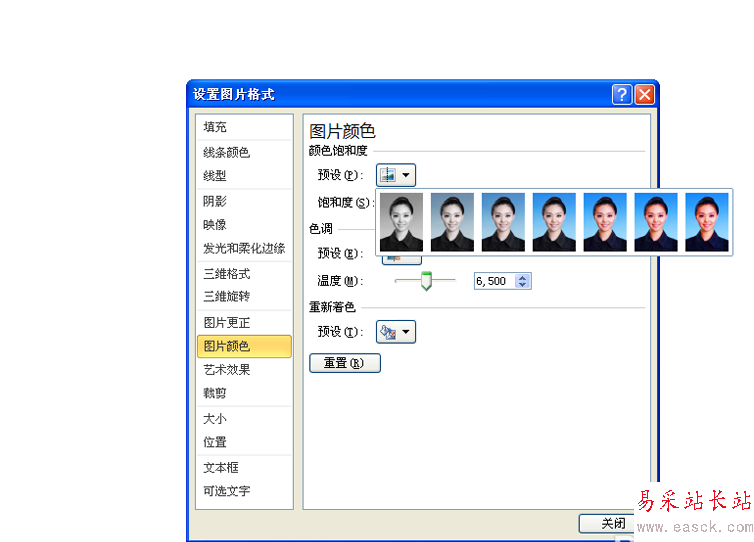Choose the fourth (middle) saturation preset thumbnail
The width and height of the screenshot is (754, 542).
coord(554,222)
